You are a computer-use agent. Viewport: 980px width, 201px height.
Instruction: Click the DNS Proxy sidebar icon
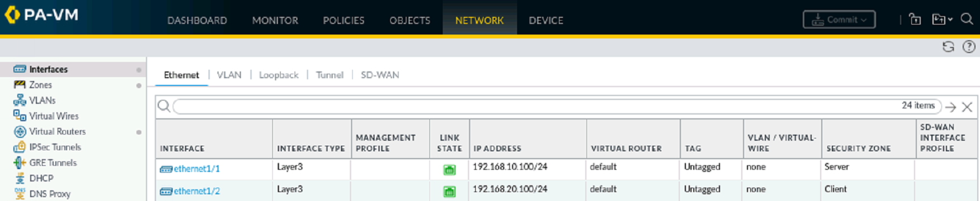coord(20,194)
